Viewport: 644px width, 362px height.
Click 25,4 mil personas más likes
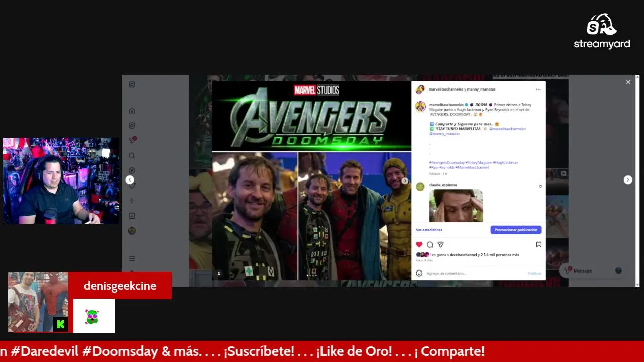pyautogui.click(x=500, y=255)
